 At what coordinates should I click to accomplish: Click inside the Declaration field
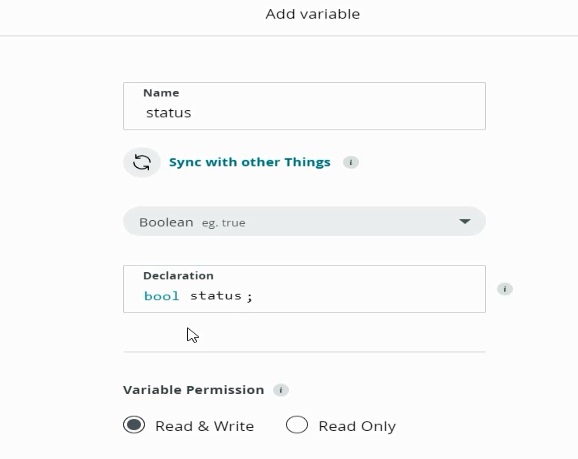click(x=304, y=289)
